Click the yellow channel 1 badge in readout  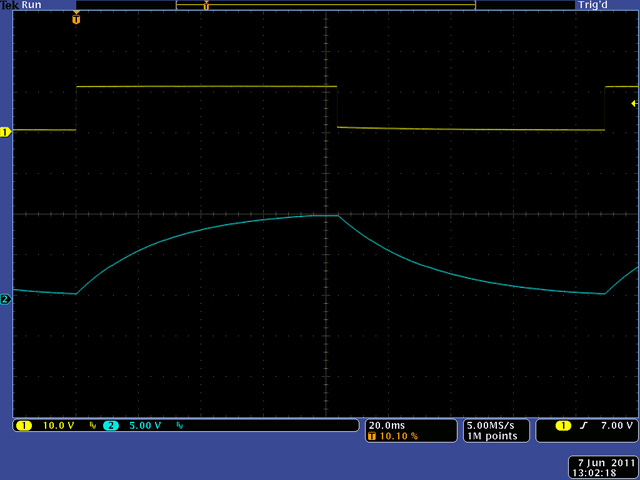(24, 425)
